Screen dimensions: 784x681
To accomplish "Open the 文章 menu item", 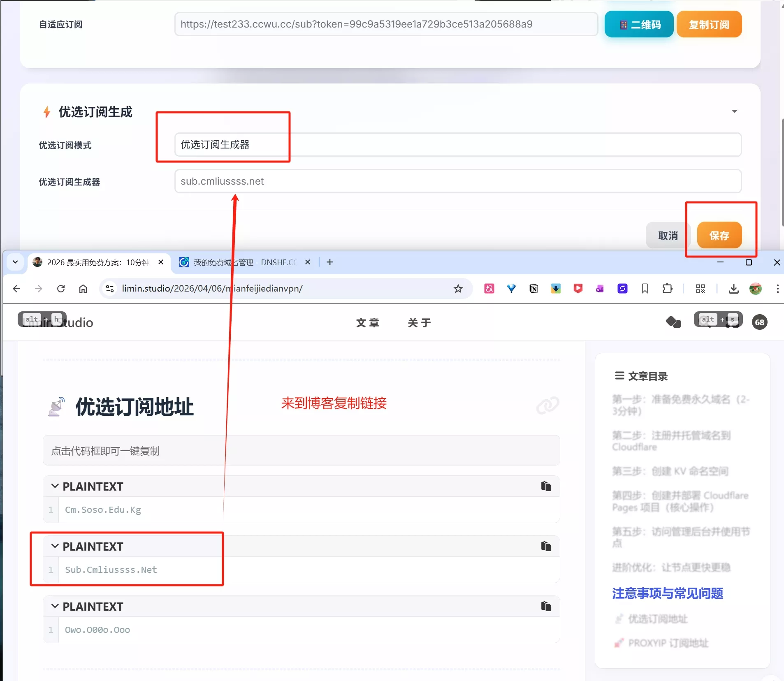I will [367, 322].
